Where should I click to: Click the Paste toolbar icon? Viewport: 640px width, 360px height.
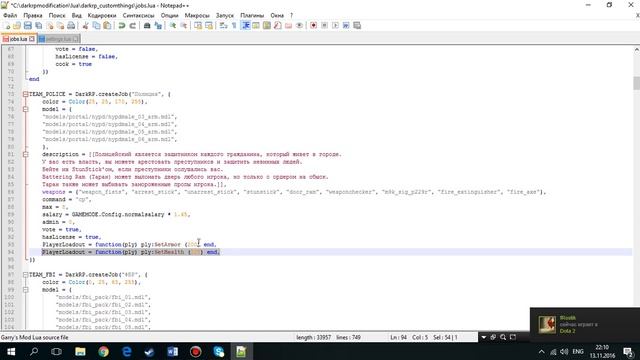[107, 26]
